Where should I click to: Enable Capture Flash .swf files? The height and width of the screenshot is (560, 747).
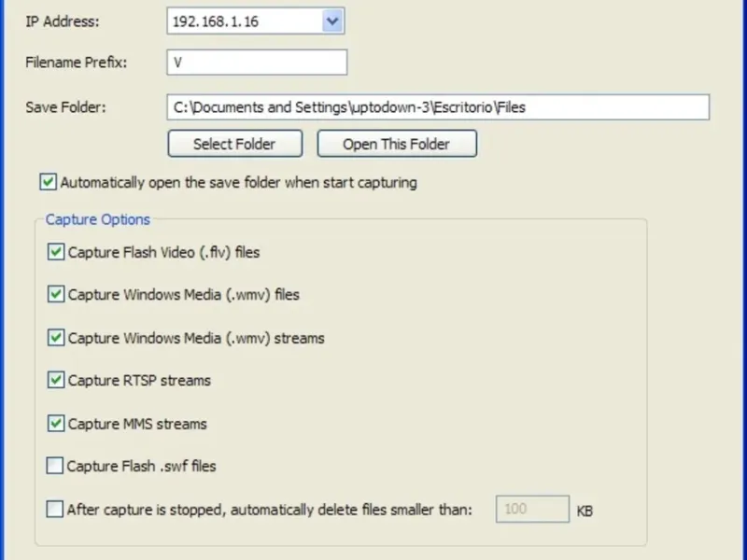pyautogui.click(x=55, y=466)
